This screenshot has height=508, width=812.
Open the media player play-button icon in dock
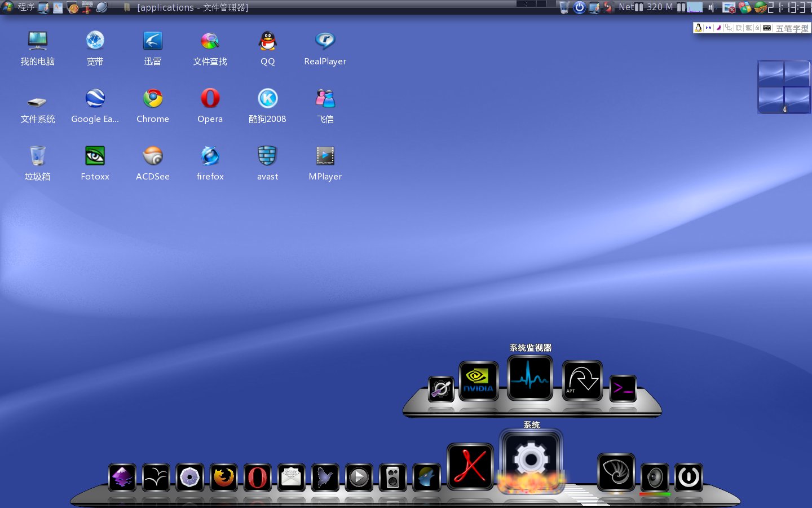coord(359,478)
